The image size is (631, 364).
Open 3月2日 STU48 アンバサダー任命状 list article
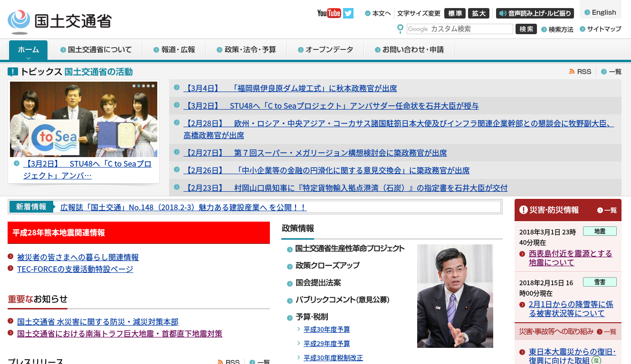tap(331, 106)
